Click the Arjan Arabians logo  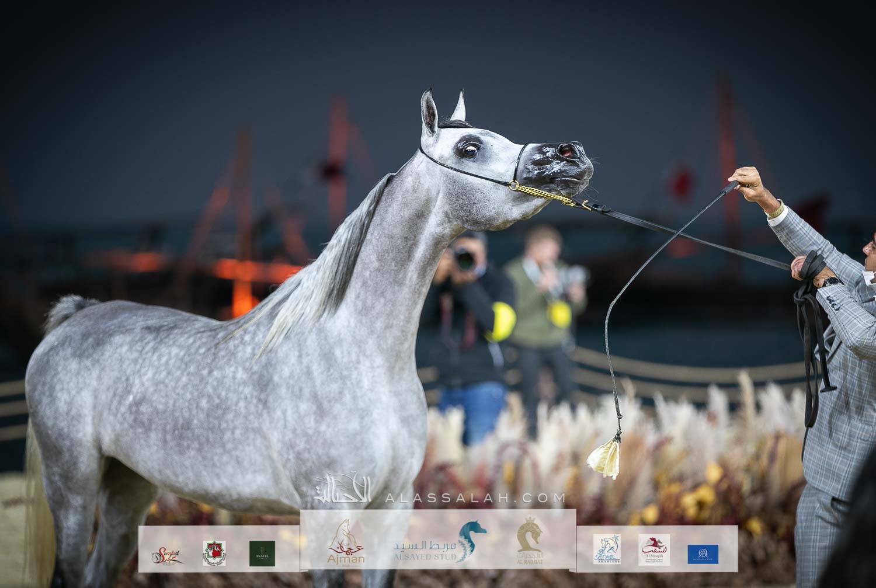click(x=607, y=549)
